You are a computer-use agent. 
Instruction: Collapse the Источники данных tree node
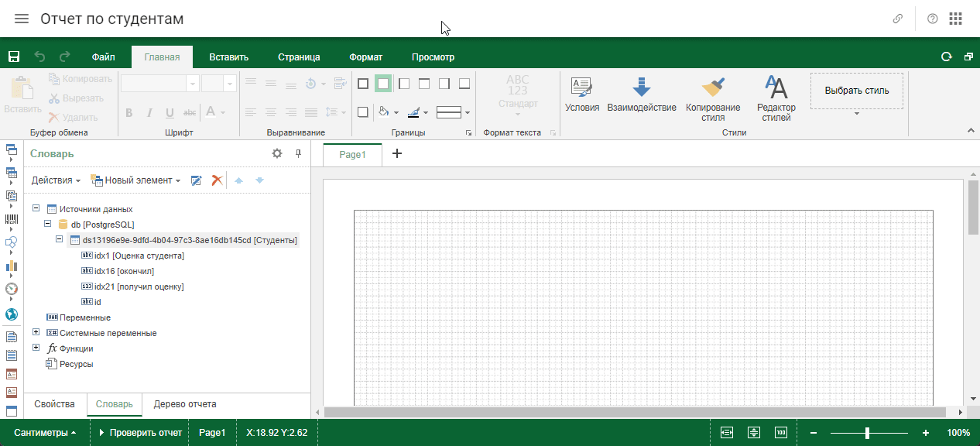[36, 208]
